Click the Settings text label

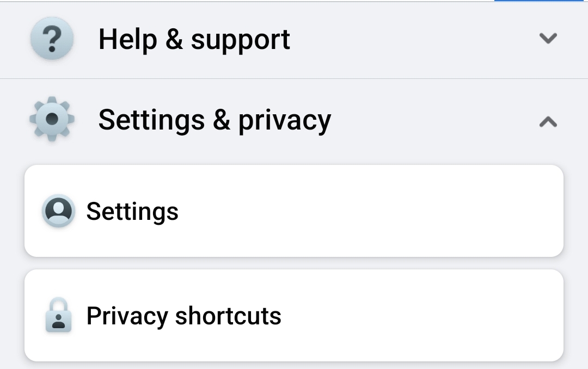pyautogui.click(x=132, y=211)
